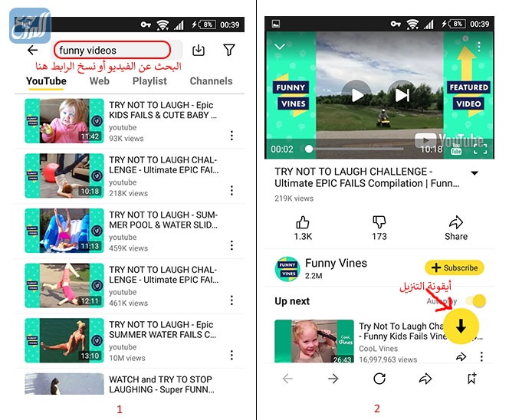Expand the video description arrow
This screenshot has width=509, height=420.
[x=475, y=173]
